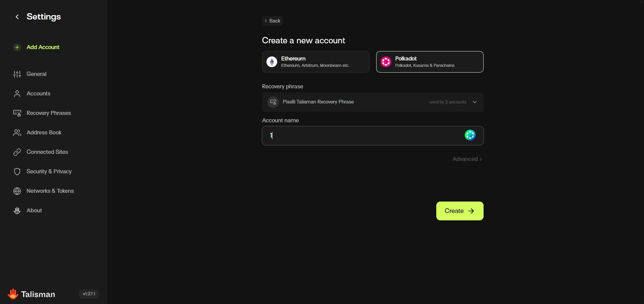Click the 'Recovery phrase' field label
This screenshot has height=304, width=644.
click(283, 87)
